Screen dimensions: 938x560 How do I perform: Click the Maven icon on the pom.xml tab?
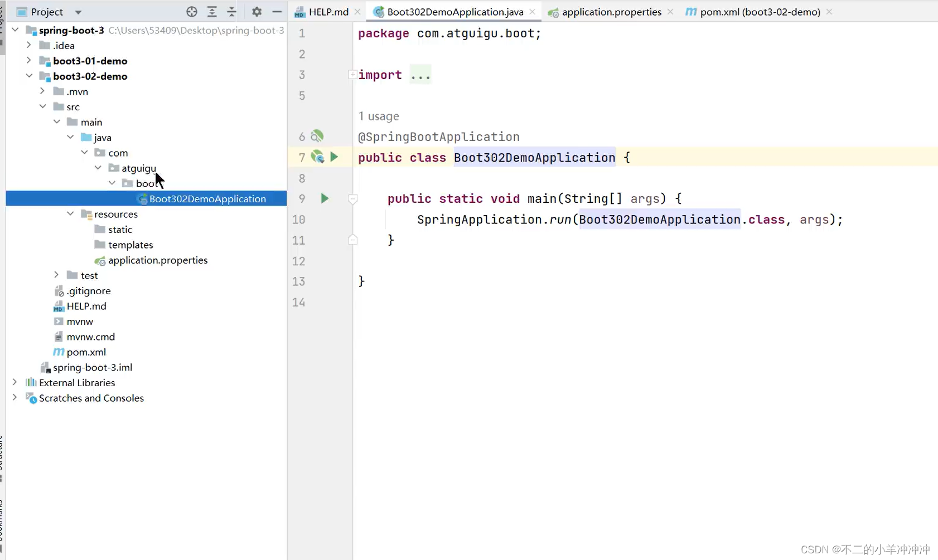(692, 11)
